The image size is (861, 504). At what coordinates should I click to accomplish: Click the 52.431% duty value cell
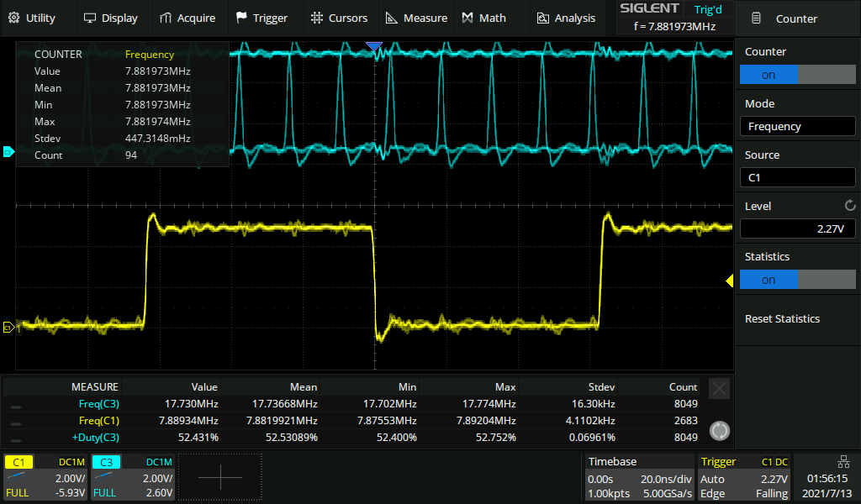(x=198, y=438)
